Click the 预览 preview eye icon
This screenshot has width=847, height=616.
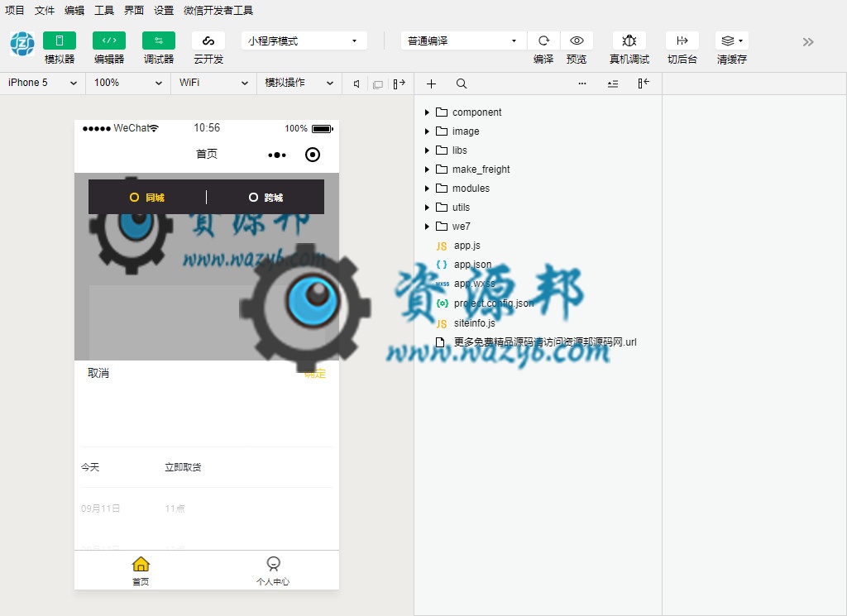[x=577, y=41]
